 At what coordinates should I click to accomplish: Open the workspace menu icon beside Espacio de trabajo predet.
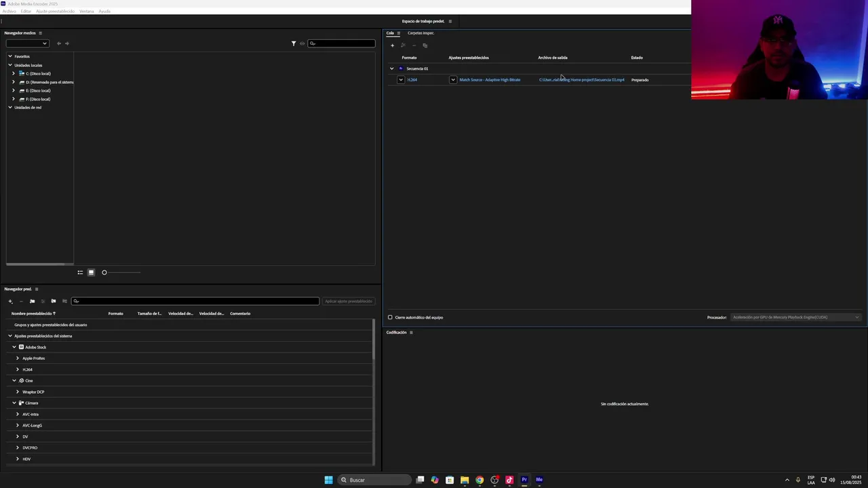pos(450,21)
